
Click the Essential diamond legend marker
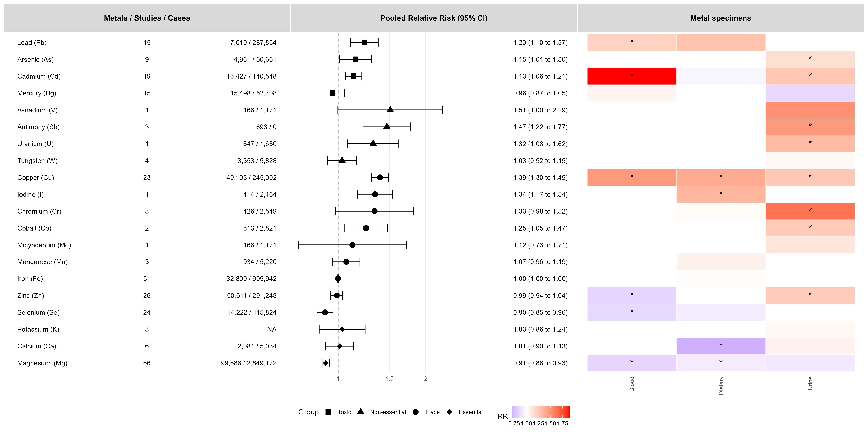point(449,412)
